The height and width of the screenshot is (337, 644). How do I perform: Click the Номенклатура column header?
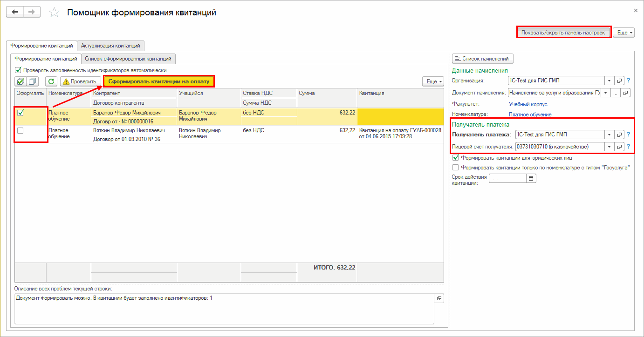pyautogui.click(x=69, y=98)
